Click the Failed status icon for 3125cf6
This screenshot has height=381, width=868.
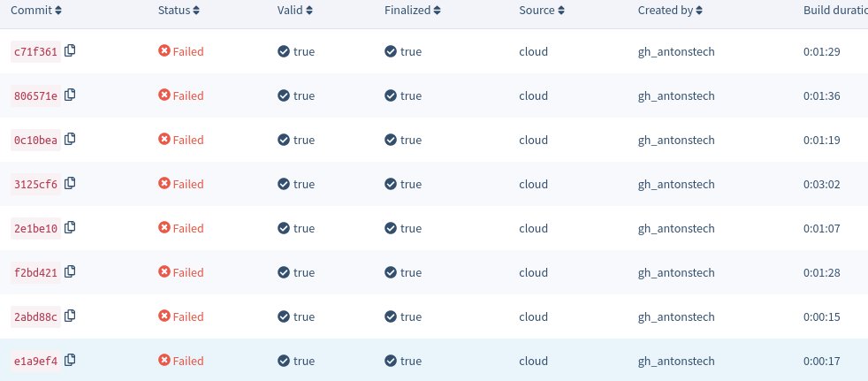164,183
